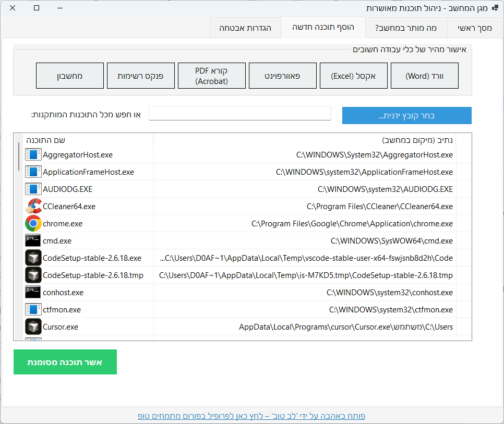Select the AUDIODG.EXE row path
This screenshot has height=424, width=504.
[x=385, y=189]
